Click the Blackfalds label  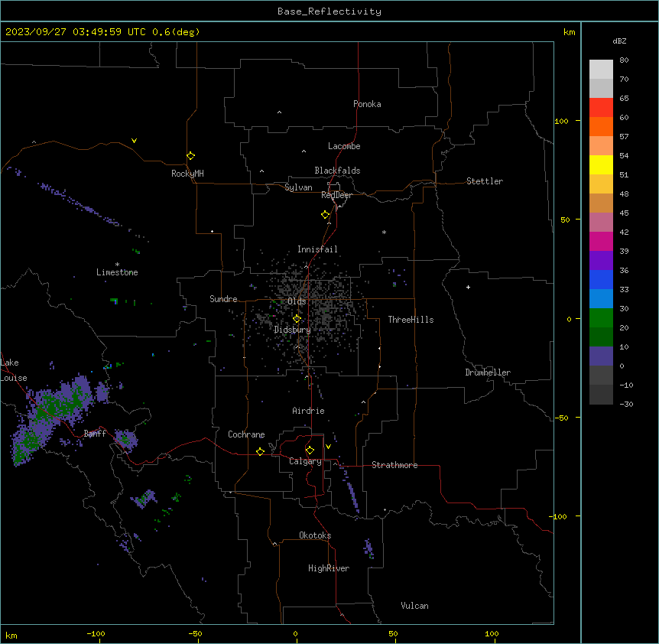pos(337,171)
